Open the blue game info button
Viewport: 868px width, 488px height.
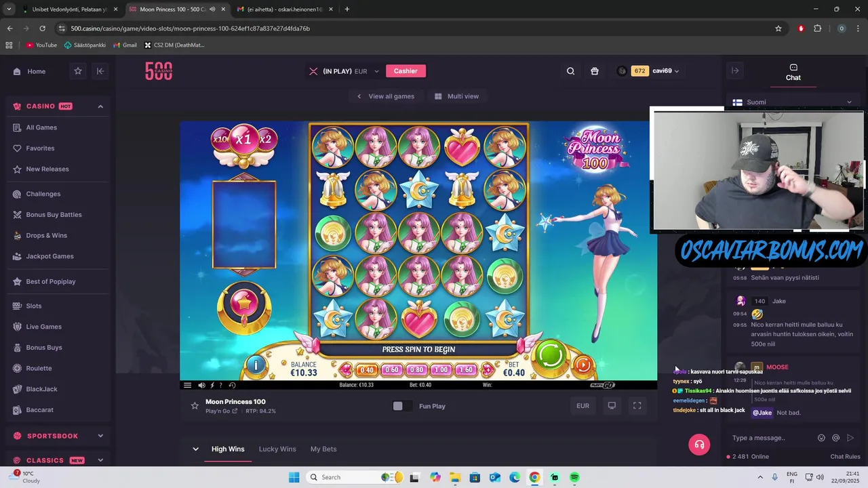(x=256, y=365)
